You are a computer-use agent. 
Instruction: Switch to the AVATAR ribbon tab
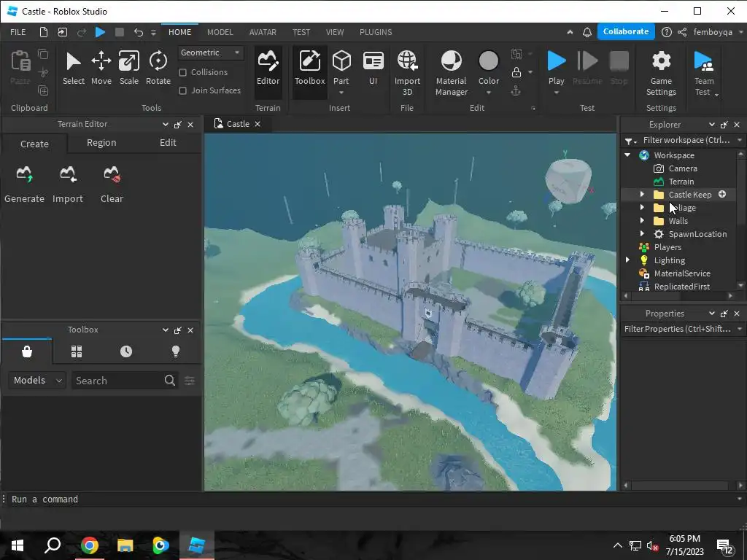coord(263,32)
